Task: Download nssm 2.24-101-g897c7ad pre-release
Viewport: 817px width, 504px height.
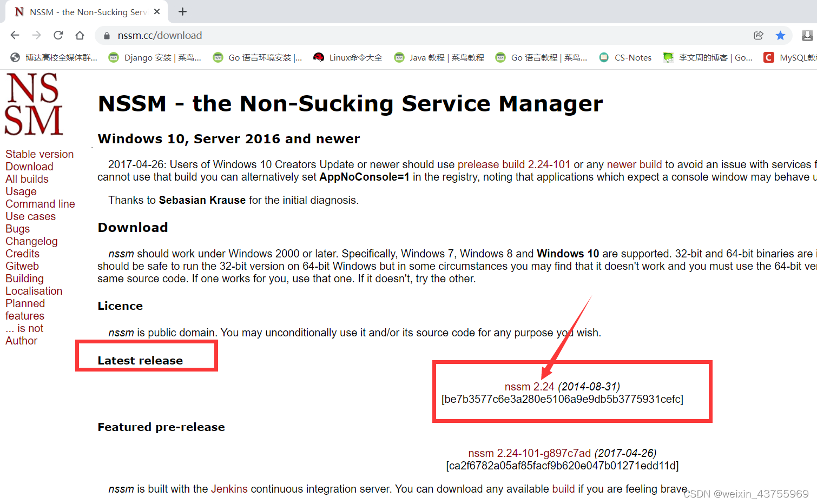Action: (529, 453)
